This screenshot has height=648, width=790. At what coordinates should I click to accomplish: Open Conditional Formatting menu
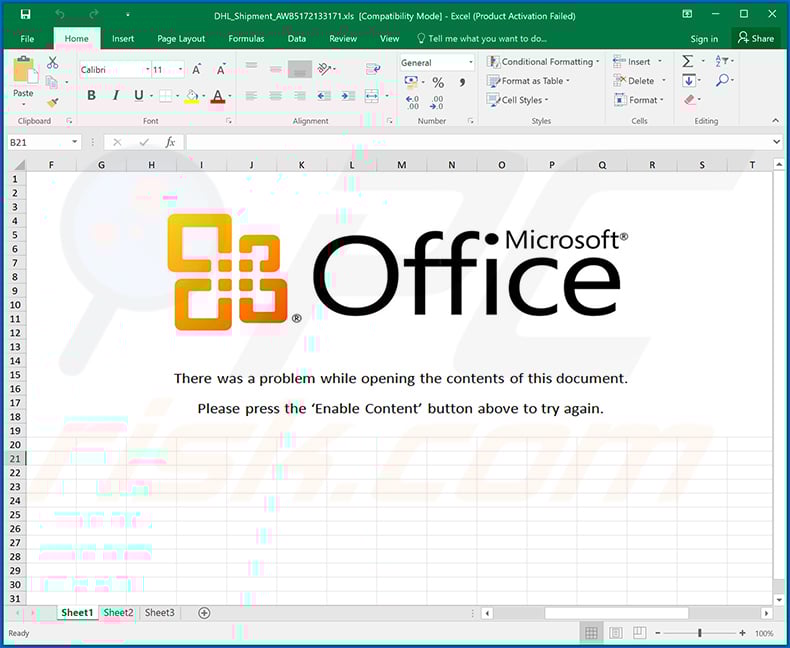pos(543,61)
